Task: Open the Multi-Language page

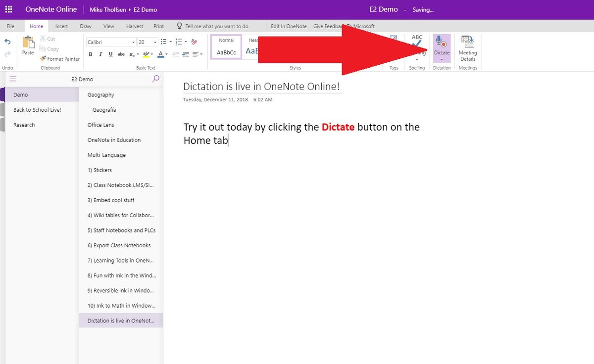Action: tap(121, 155)
